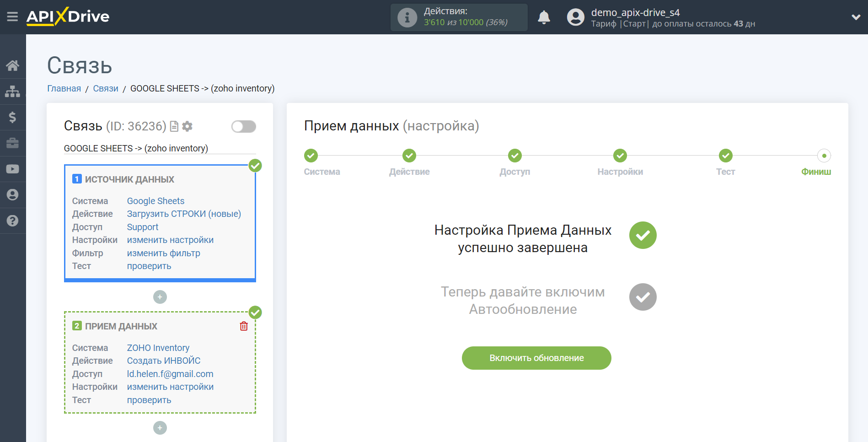Click source изменить настройки link
This screenshot has height=442, width=868.
point(170,240)
